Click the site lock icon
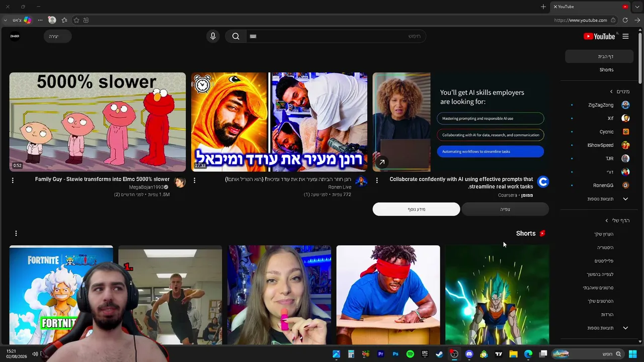 coord(613,20)
